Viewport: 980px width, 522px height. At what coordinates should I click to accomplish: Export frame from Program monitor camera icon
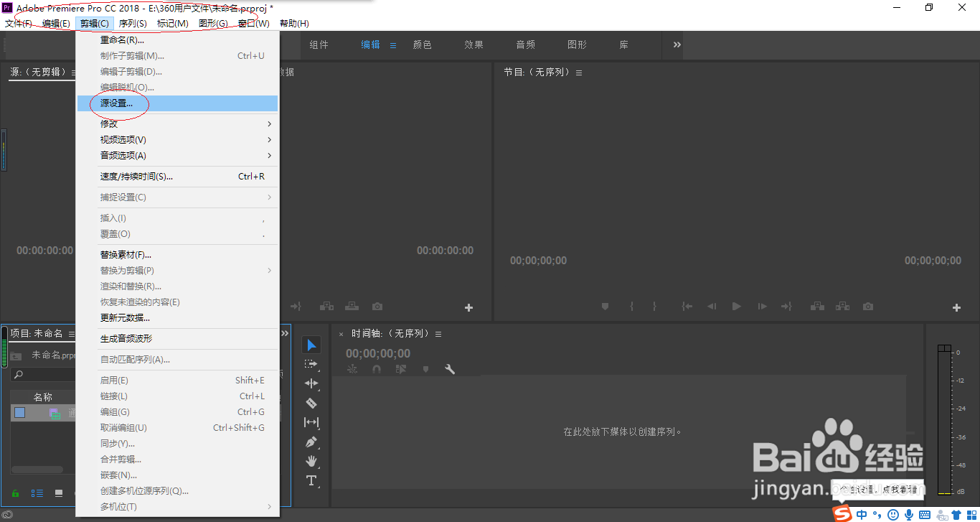coord(868,307)
